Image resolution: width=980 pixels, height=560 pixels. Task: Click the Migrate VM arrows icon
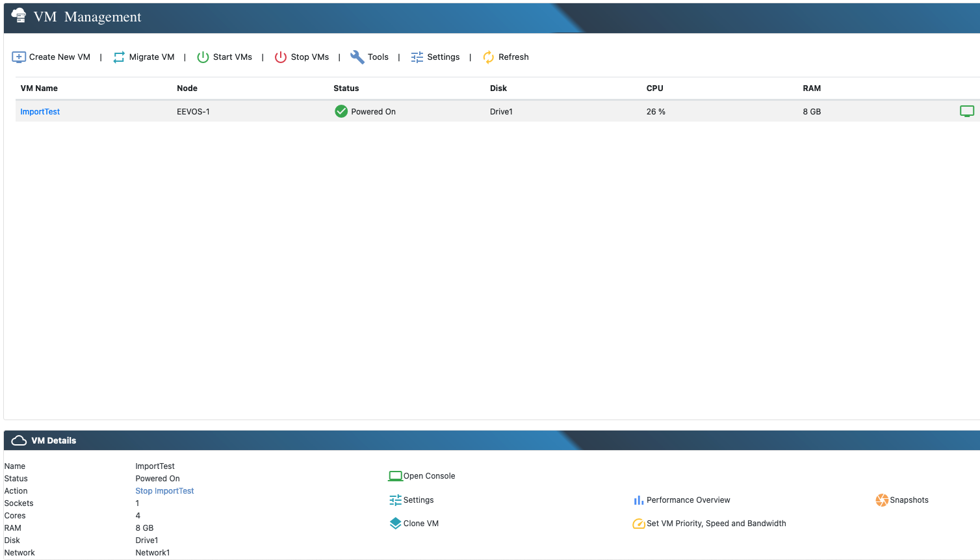pyautogui.click(x=119, y=57)
